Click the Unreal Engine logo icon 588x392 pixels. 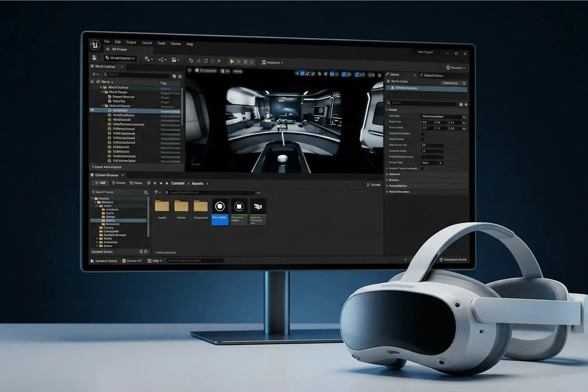(x=95, y=45)
